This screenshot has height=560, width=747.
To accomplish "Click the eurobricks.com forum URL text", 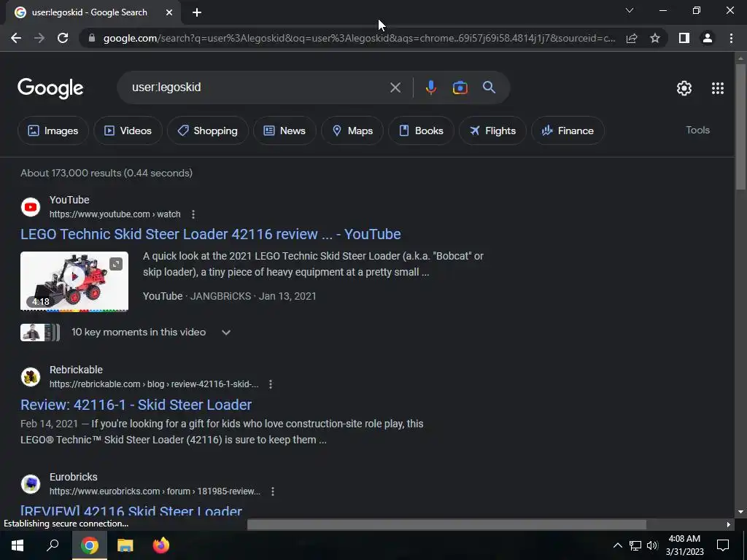I will 155,491.
